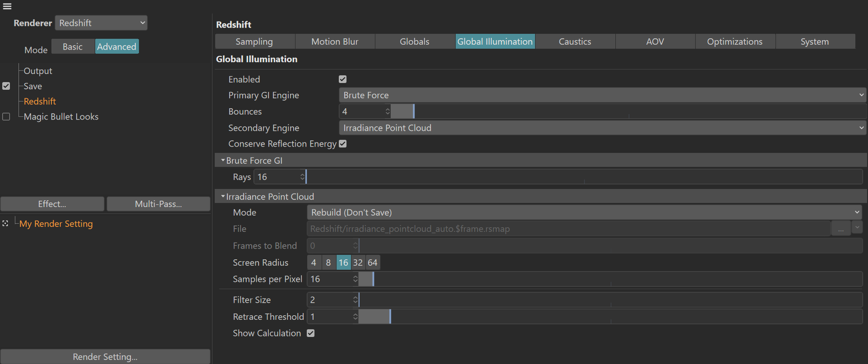
Task: Select My Render Setting entry
Action: coord(56,224)
